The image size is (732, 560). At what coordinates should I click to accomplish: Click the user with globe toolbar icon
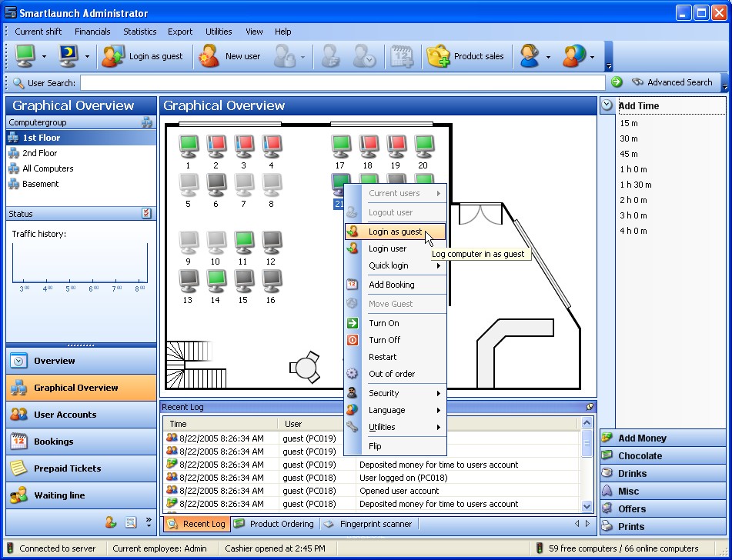click(573, 56)
